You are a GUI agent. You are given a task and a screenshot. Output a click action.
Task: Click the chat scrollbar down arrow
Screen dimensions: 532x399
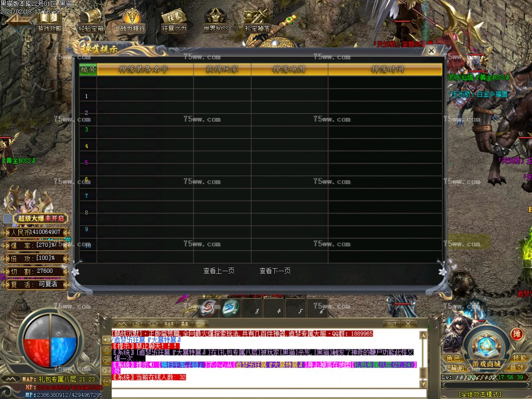click(x=423, y=384)
